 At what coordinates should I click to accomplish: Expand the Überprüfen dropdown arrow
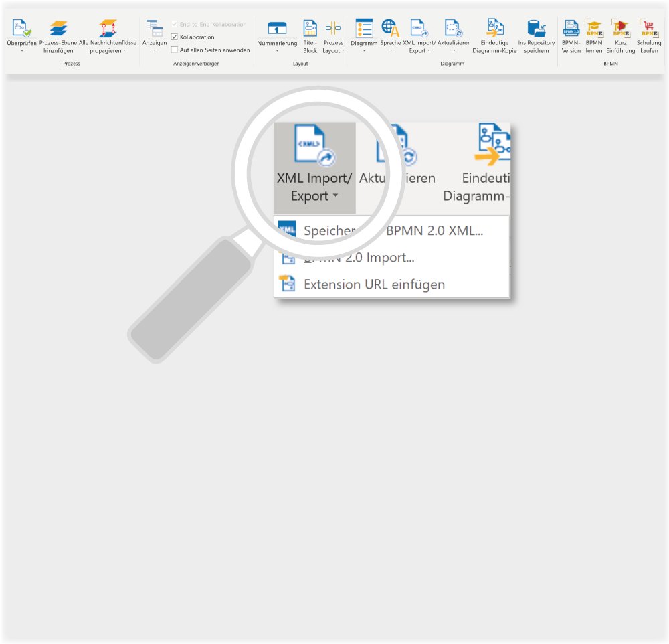(x=22, y=51)
